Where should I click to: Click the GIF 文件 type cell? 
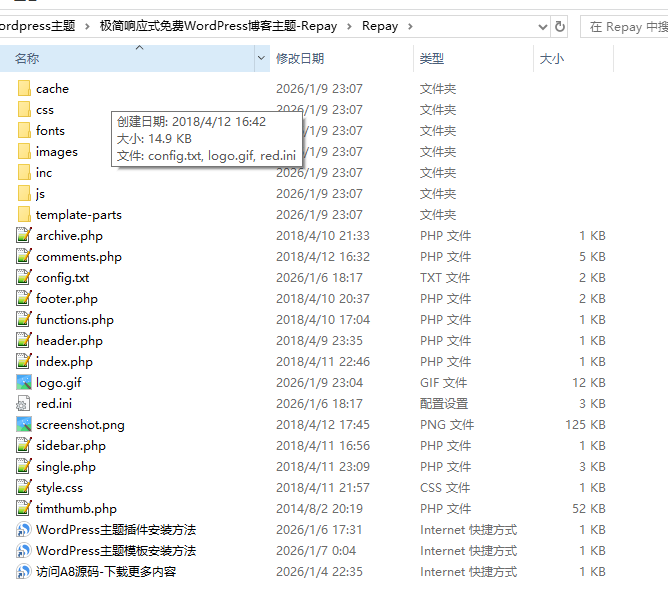pyautogui.click(x=443, y=383)
